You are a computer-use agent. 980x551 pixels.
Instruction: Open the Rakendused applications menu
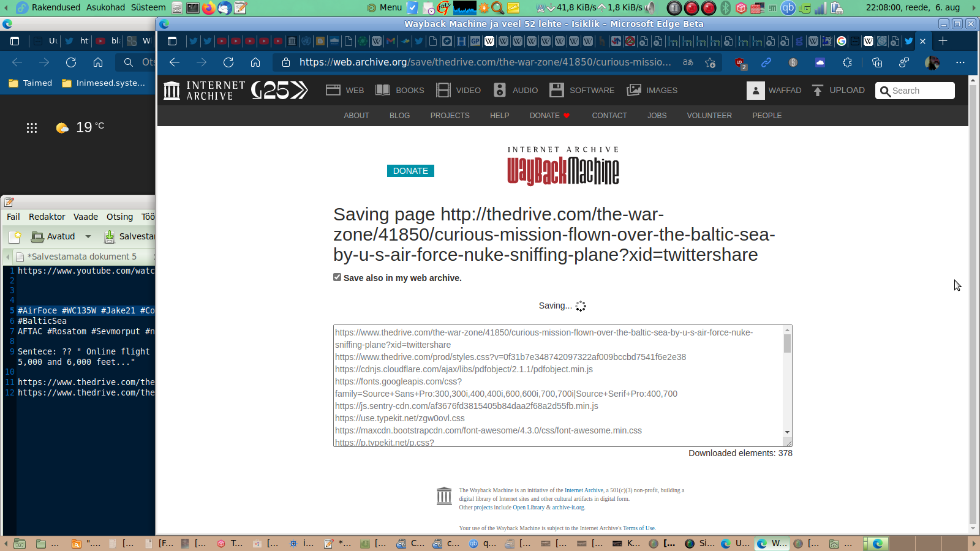48,7
